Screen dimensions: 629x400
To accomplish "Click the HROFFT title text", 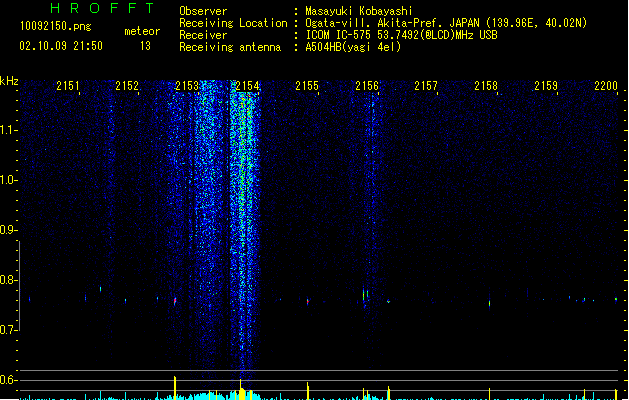I will tap(102, 8).
